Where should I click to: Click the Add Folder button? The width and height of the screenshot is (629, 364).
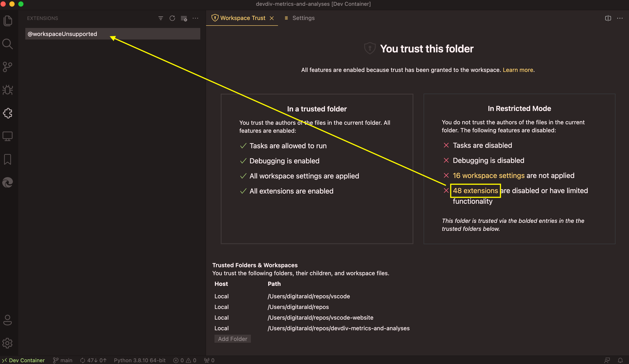click(232, 338)
